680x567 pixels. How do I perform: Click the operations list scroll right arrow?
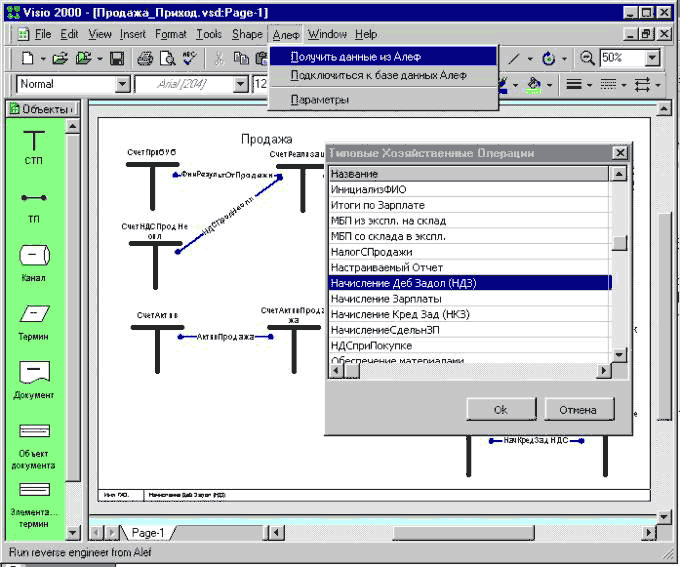tap(603, 370)
